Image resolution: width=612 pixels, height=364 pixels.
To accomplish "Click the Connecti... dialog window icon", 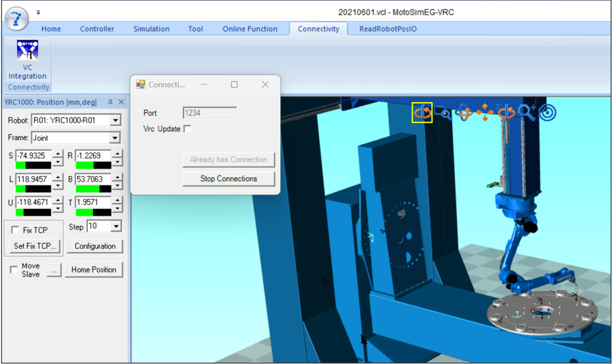I will (x=141, y=85).
